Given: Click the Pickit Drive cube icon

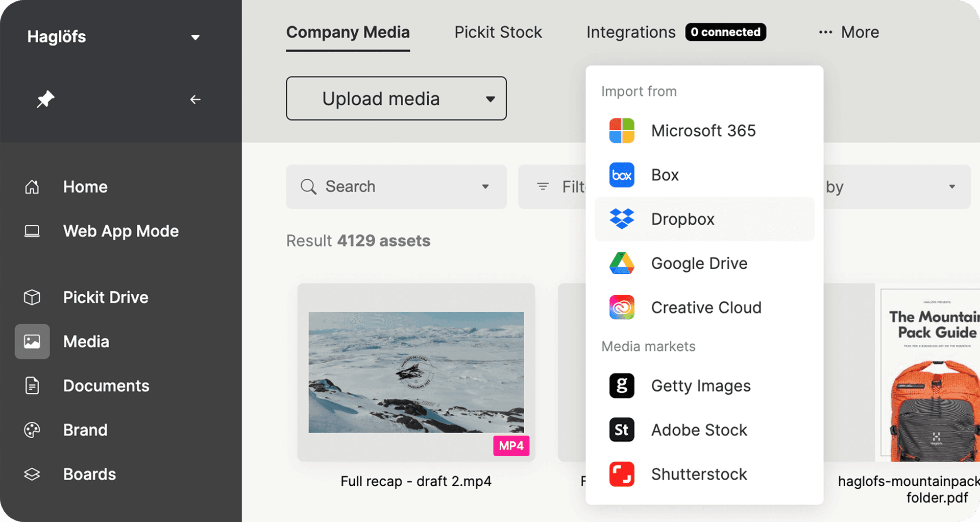Looking at the screenshot, I should coord(32,297).
